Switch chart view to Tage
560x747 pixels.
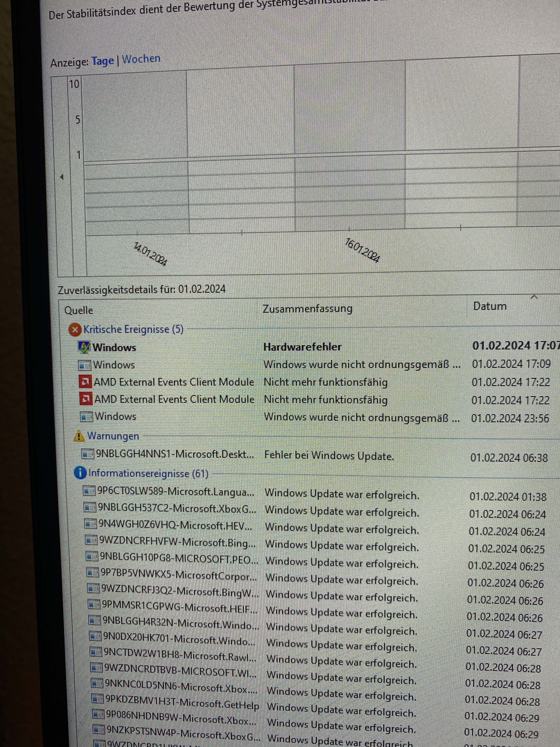[103, 61]
